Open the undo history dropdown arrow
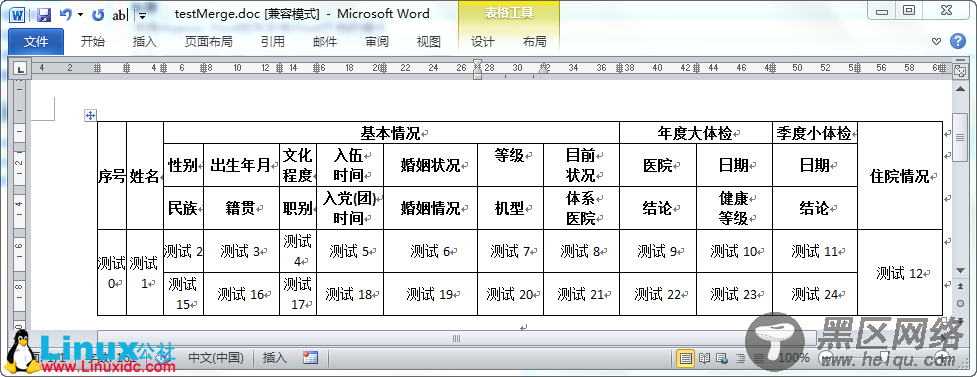 coord(80,15)
